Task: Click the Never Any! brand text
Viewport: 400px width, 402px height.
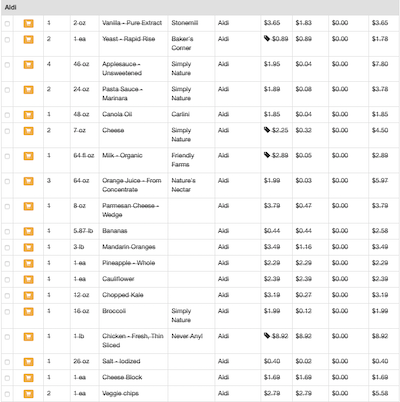Action: point(187,336)
